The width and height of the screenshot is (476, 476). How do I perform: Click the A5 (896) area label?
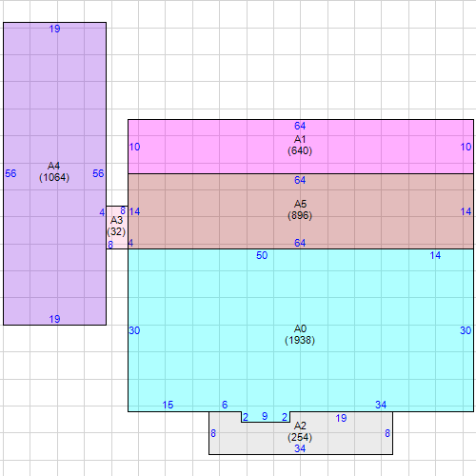point(300,209)
